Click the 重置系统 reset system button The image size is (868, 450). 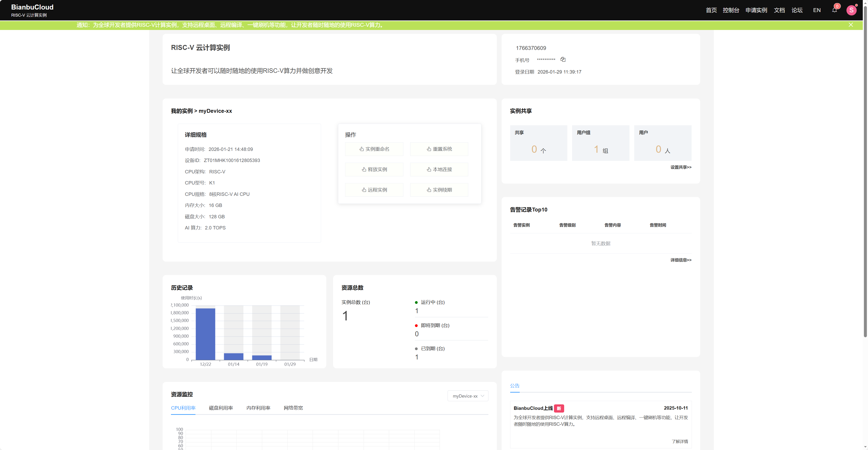[439, 149]
